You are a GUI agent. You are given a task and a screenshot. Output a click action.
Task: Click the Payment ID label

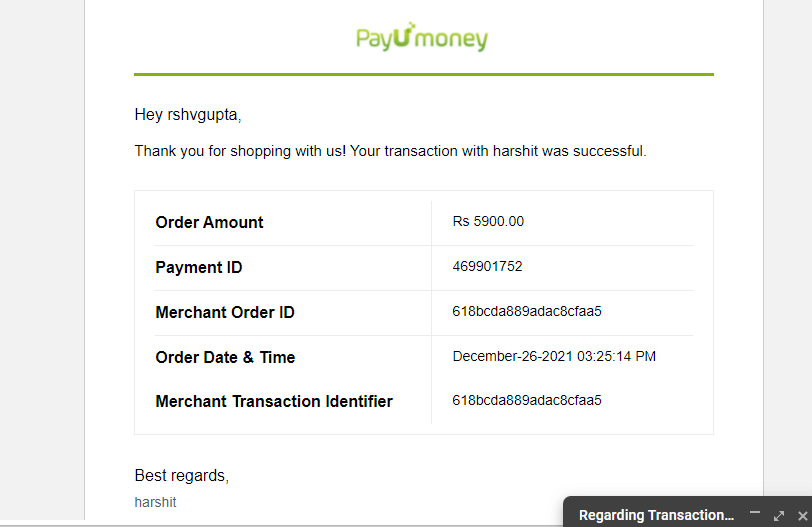pyautogui.click(x=199, y=267)
